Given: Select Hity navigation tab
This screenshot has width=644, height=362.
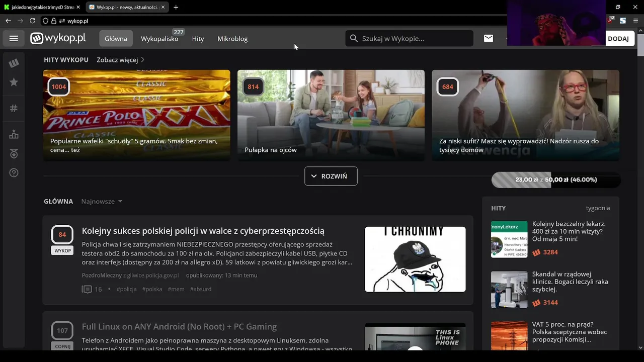Looking at the screenshot, I should 198,38.
